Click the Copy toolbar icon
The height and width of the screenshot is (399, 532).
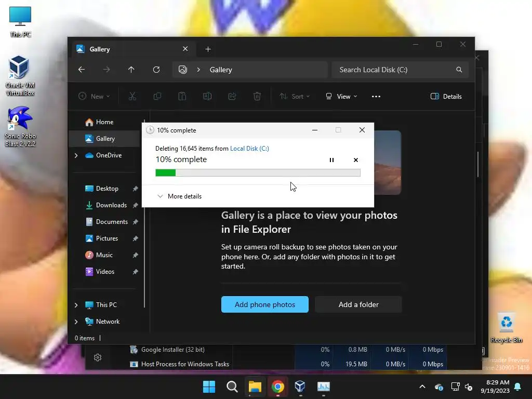coord(157,96)
